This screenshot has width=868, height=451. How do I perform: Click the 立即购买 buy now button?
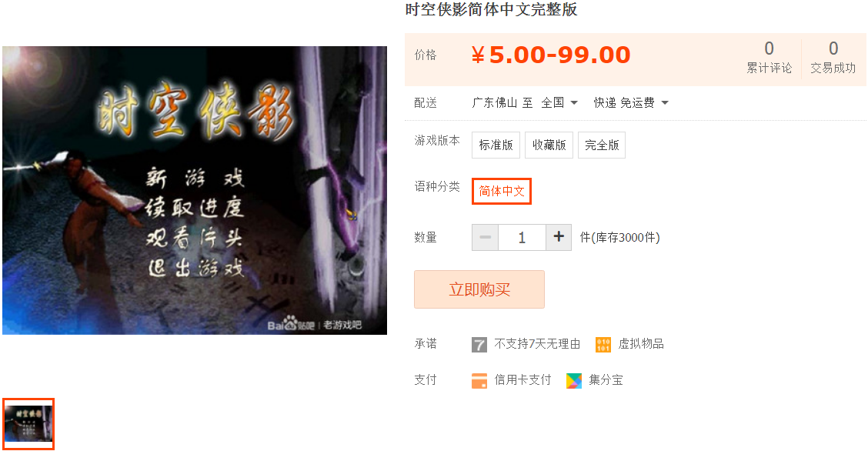[x=479, y=289]
